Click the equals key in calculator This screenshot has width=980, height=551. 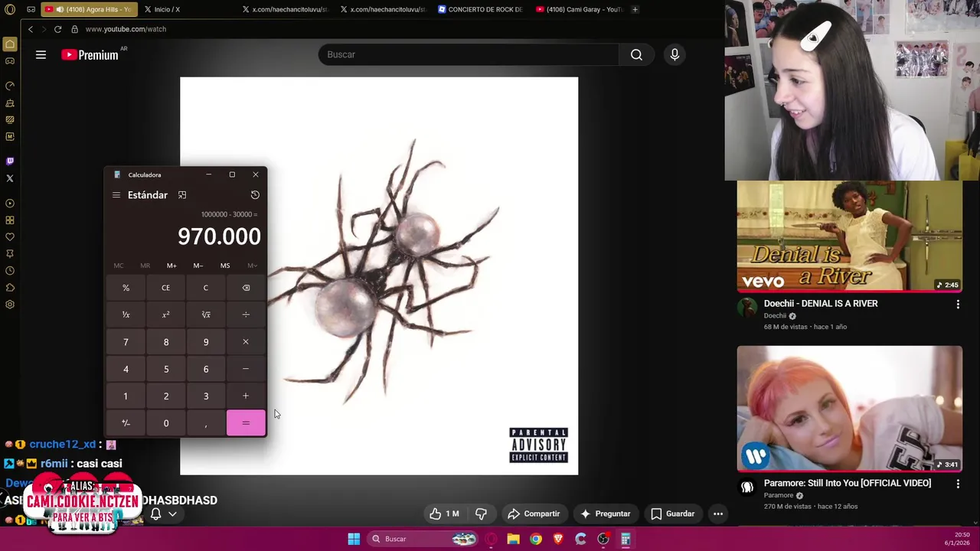tap(246, 423)
